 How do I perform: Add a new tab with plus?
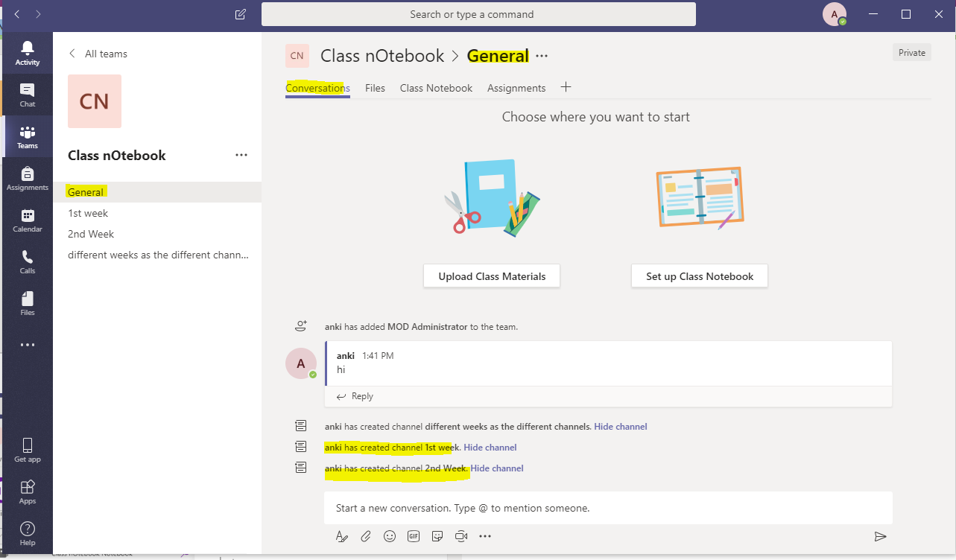(566, 87)
